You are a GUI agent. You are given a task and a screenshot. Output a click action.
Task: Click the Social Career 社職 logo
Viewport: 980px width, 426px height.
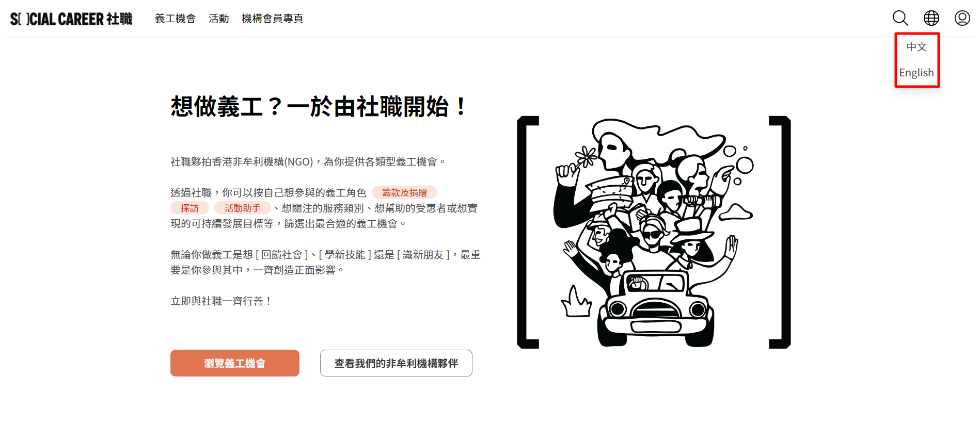pos(71,19)
